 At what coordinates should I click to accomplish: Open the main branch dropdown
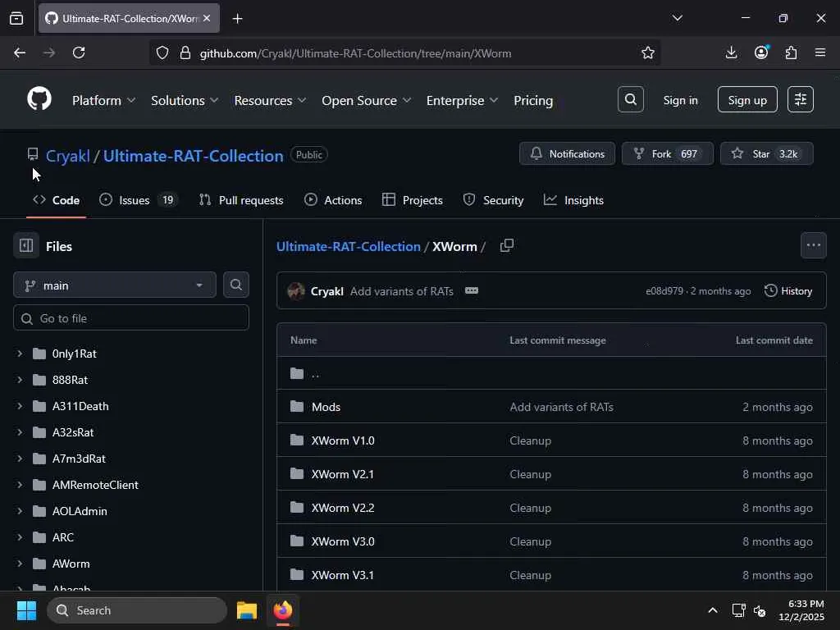coord(114,285)
